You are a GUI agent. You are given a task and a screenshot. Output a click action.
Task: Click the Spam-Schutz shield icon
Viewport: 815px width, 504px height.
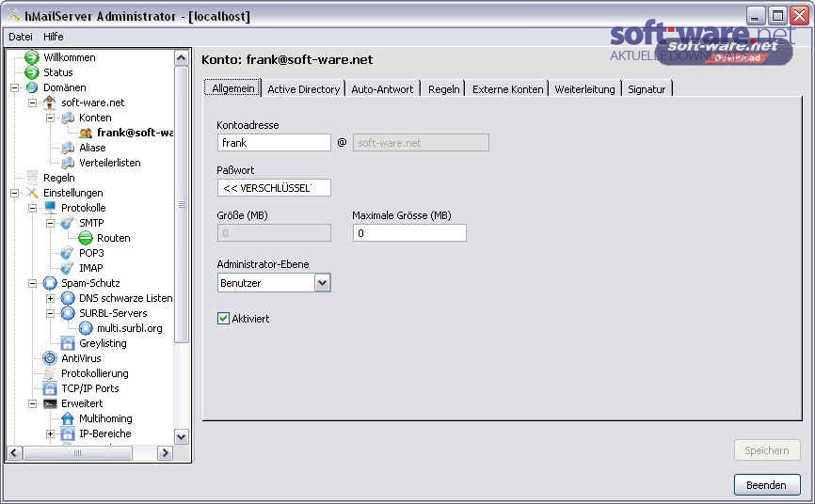point(50,283)
